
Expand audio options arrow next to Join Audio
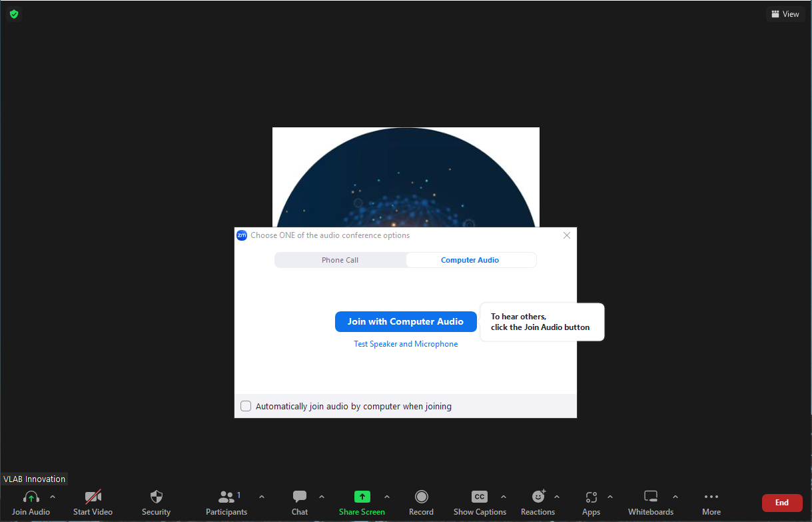pyautogui.click(x=53, y=497)
